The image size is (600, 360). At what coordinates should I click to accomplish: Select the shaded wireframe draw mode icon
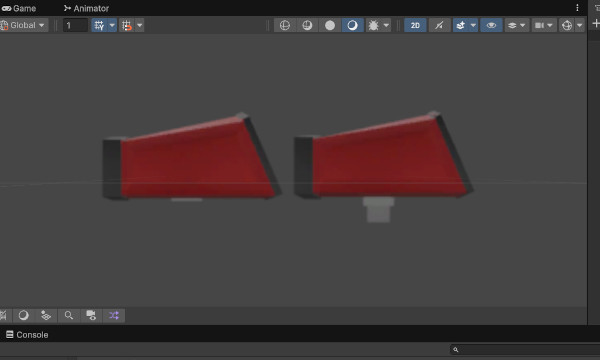[307, 25]
